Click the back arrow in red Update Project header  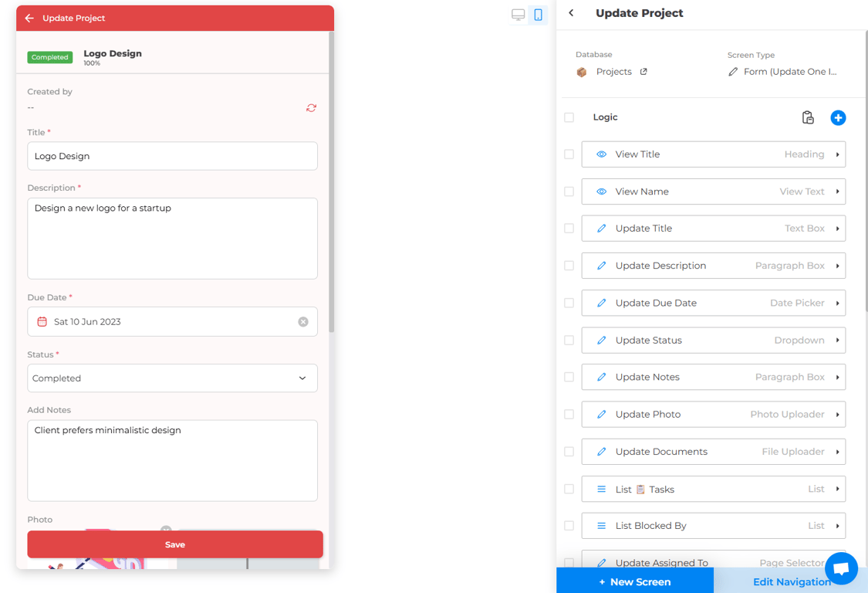pyautogui.click(x=29, y=19)
